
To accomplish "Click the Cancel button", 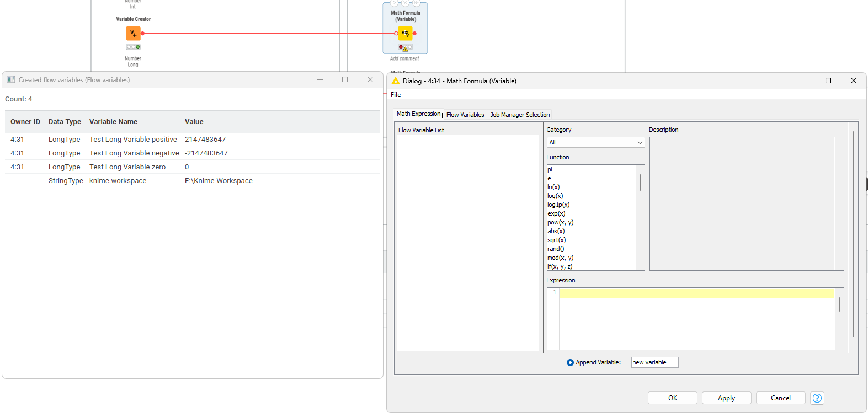I will coord(780,398).
